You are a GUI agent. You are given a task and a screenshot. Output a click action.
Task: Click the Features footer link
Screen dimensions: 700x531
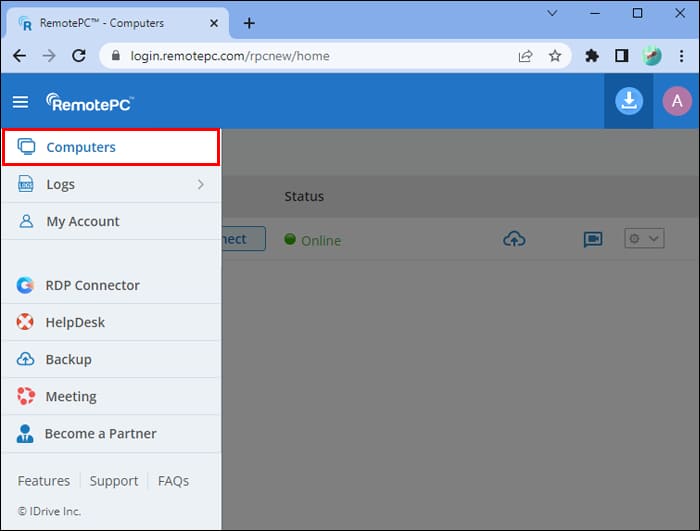pos(44,481)
